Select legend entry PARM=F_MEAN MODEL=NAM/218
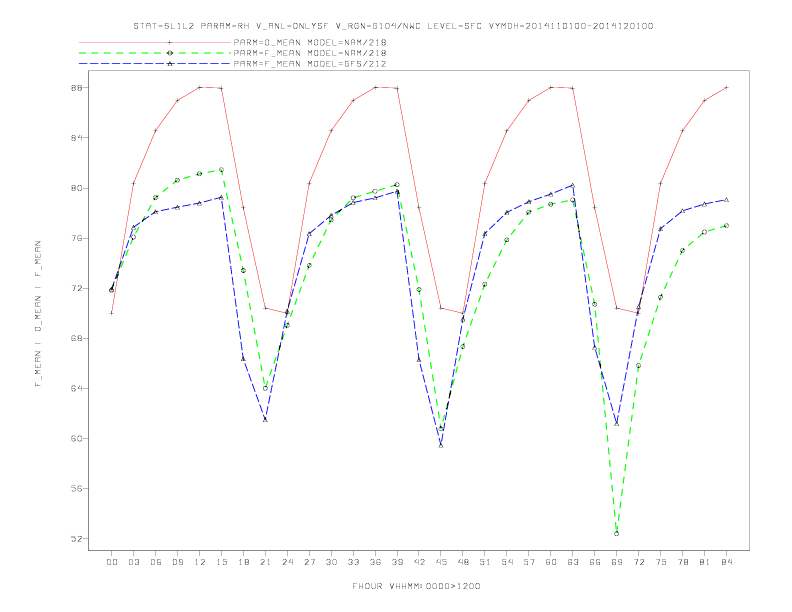Viewport: 792px width, 612px height. [310, 53]
